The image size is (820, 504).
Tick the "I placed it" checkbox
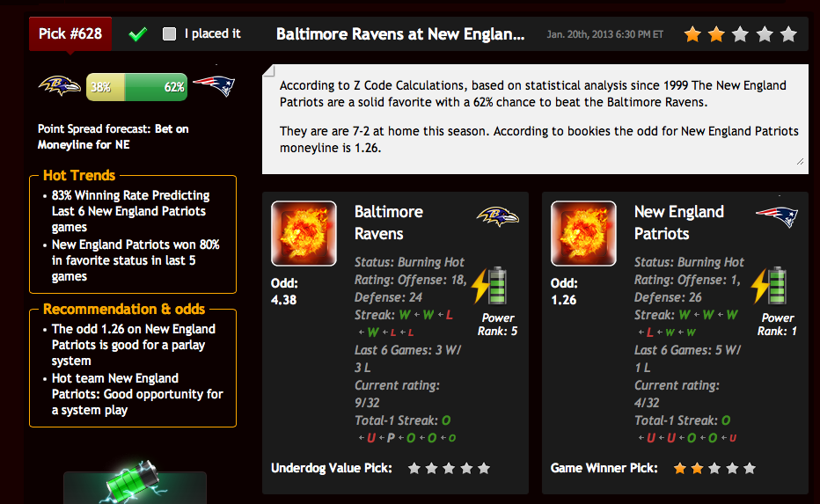coord(169,34)
